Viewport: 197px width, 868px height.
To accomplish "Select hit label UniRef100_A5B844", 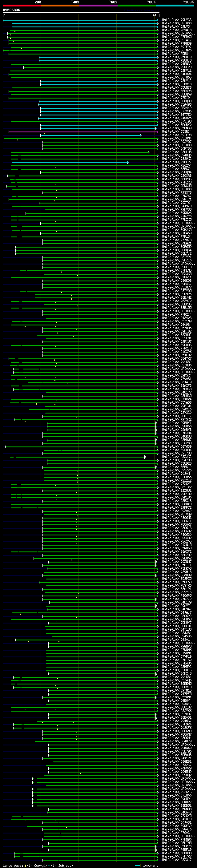I will pos(177,54).
